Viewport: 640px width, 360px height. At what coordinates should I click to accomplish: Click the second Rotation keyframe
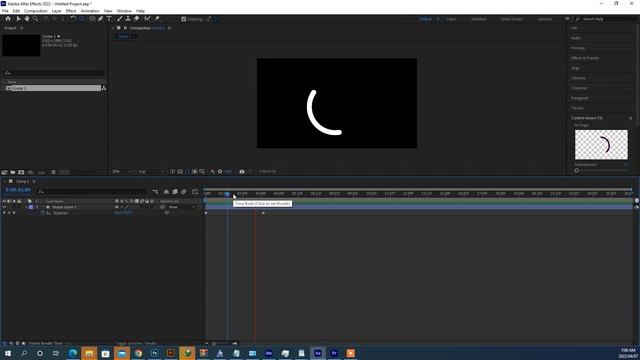point(263,213)
